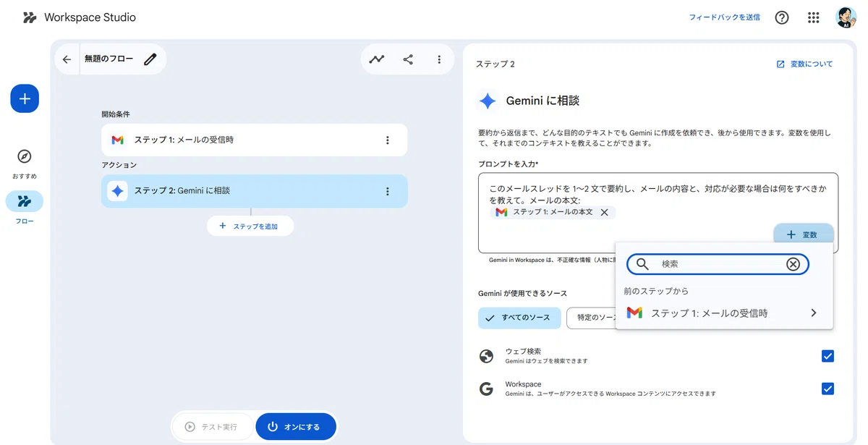
Task: Select the ステップ 2: Gemini に相談 card
Action: 254,191
